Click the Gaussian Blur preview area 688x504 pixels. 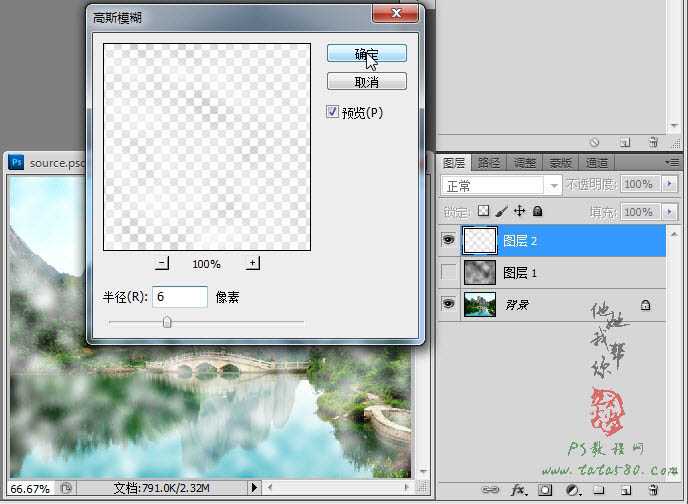(207, 147)
